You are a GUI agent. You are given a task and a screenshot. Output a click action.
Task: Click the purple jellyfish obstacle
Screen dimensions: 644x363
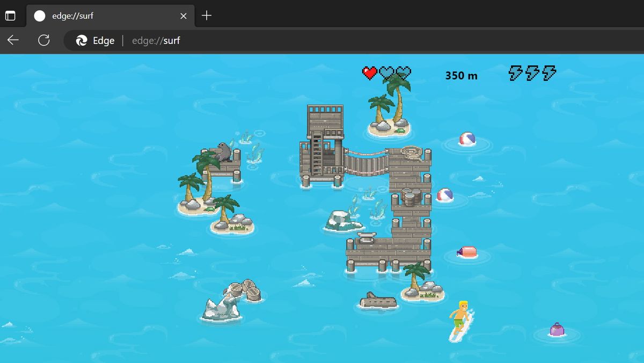(558, 330)
